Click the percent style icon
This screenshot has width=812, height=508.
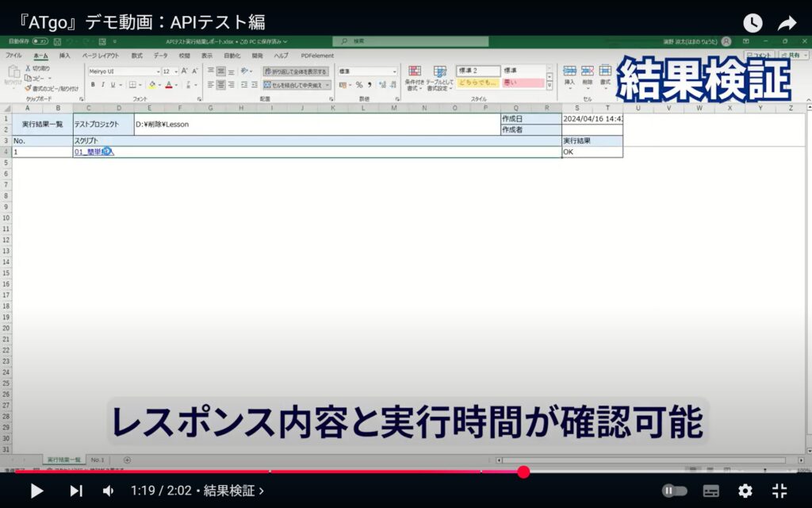[359, 84]
